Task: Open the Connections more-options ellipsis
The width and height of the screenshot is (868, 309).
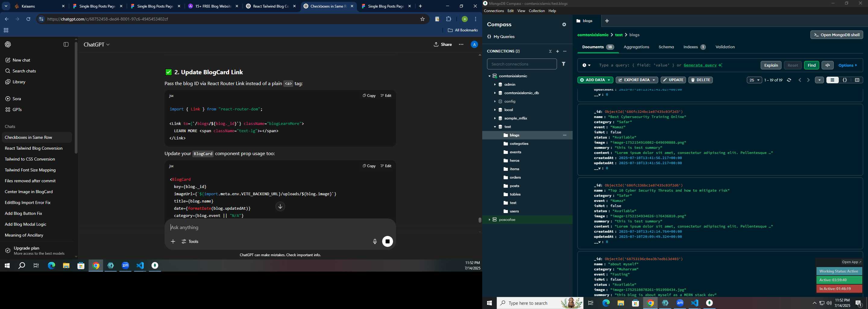Action: (565, 51)
